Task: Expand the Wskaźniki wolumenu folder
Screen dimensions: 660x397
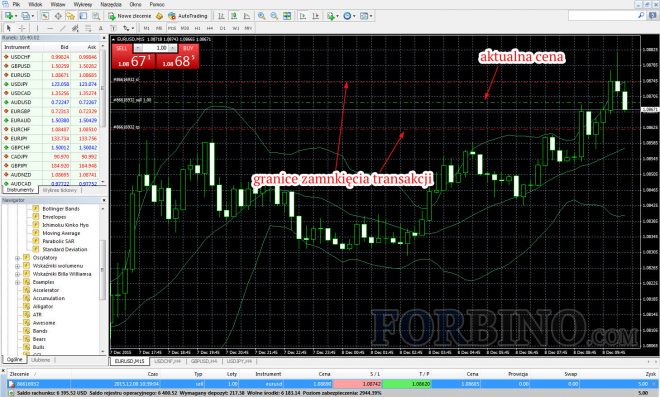Action: pyautogui.click(x=18, y=266)
